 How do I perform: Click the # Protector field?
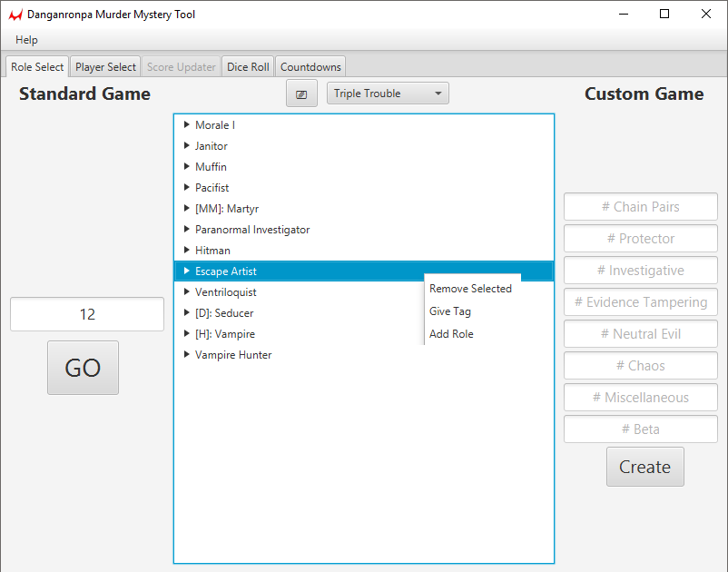click(x=641, y=239)
